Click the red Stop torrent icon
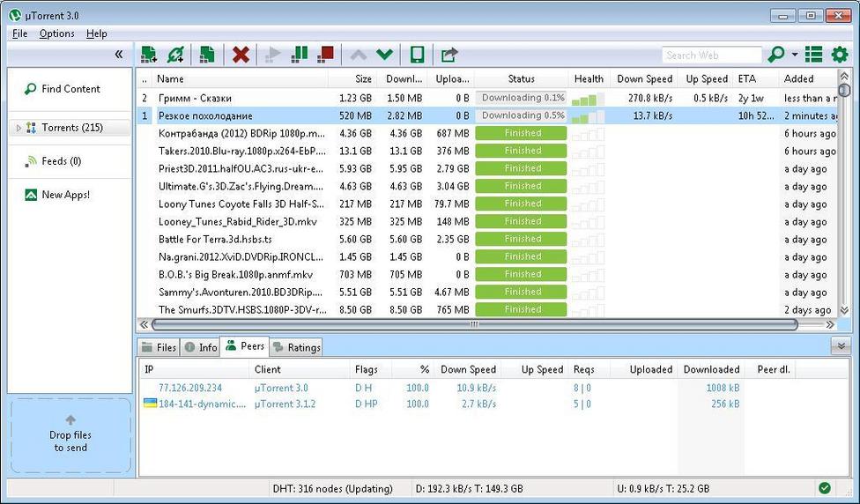The height and width of the screenshot is (504, 860). coord(326,55)
